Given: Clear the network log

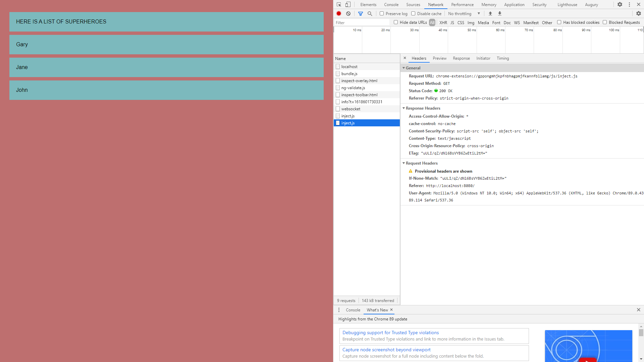Looking at the screenshot, I should pos(348,14).
